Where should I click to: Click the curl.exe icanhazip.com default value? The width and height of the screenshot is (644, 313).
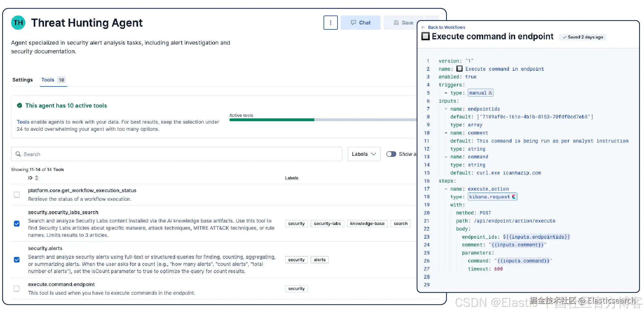pos(509,173)
